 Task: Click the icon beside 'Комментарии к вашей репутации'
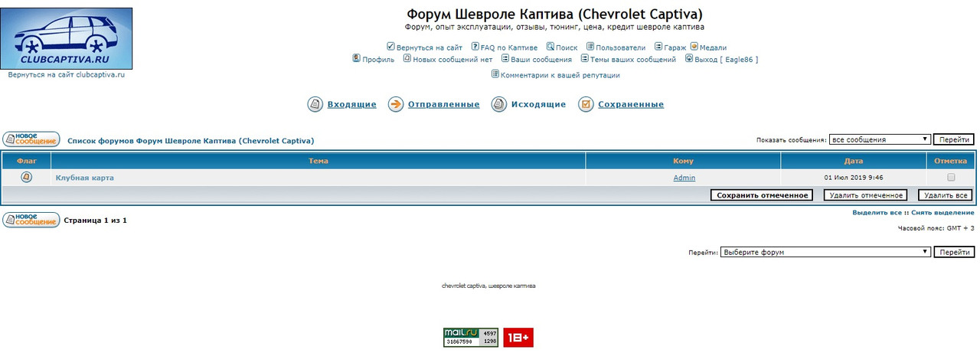(x=495, y=74)
